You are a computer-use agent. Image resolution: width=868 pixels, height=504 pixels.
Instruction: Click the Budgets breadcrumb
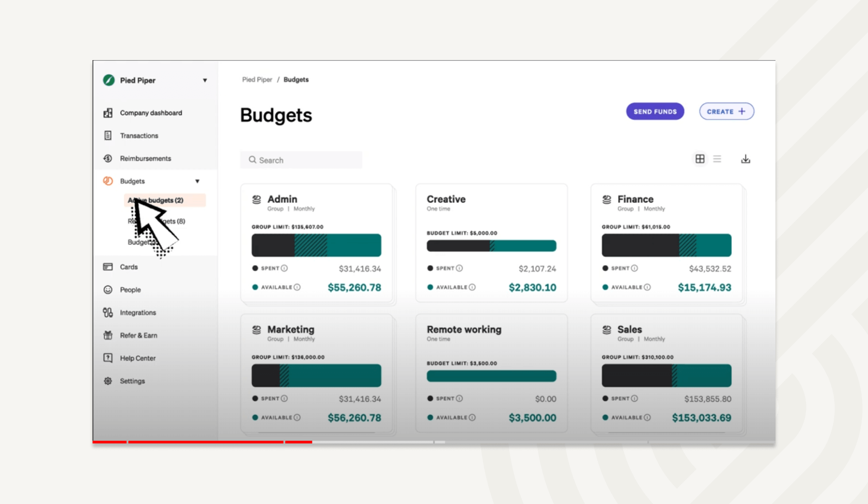click(296, 80)
